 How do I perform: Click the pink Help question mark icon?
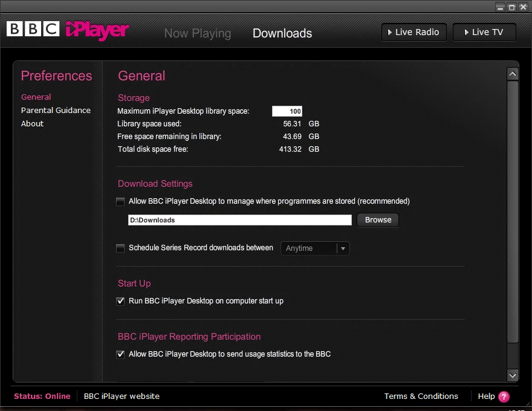click(504, 396)
